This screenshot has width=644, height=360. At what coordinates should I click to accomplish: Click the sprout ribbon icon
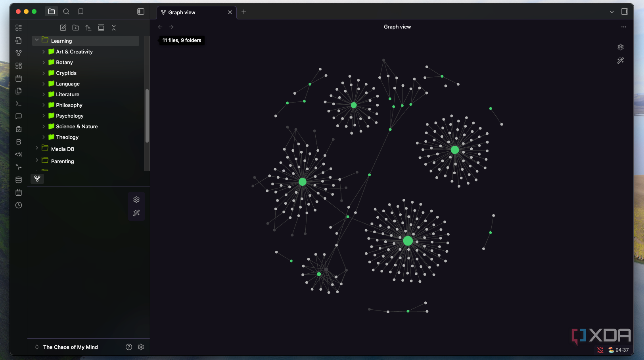(x=19, y=167)
